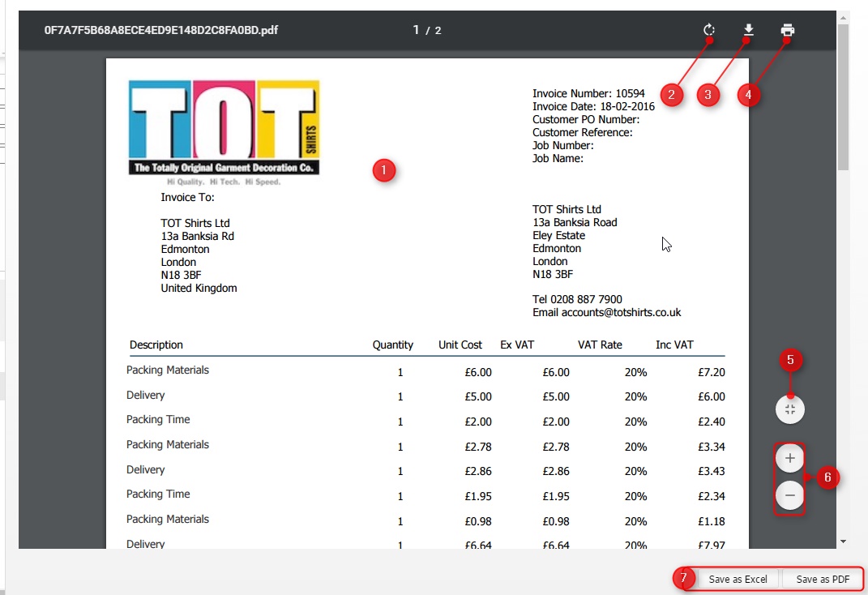Click the telephone number 0208 887 7900
Viewport: 868px width, 595px height.
(x=577, y=299)
